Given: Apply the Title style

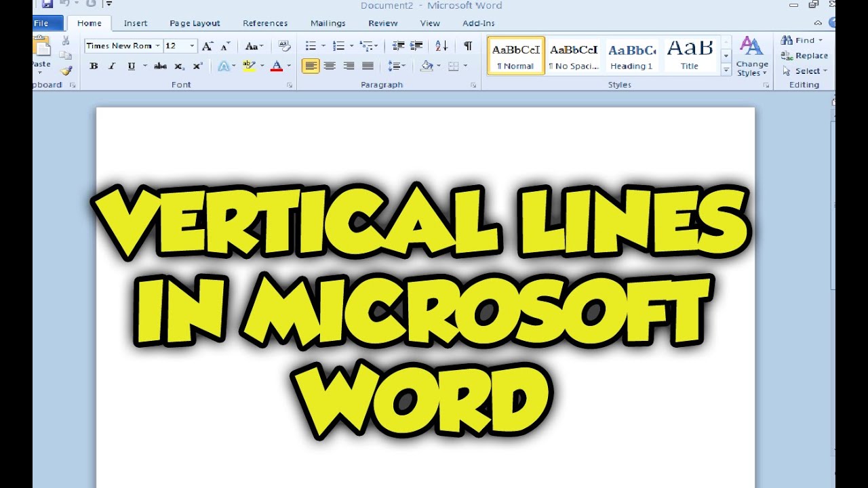Looking at the screenshot, I should [x=690, y=55].
